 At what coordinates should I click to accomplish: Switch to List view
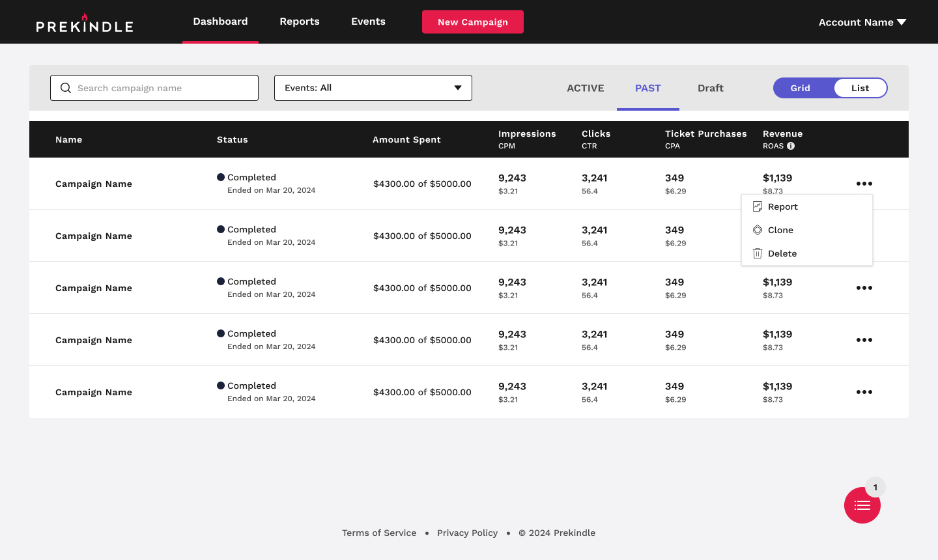point(860,87)
